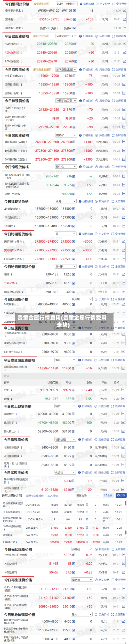Open trend chart for 粗硒 row
Viewport: 129px width, 644px height.
point(124,274)
